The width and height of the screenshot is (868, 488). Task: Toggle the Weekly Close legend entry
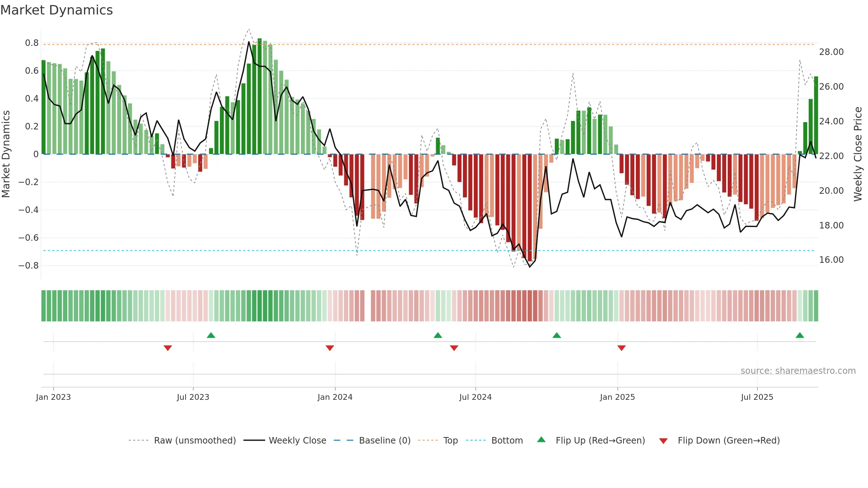(285, 440)
